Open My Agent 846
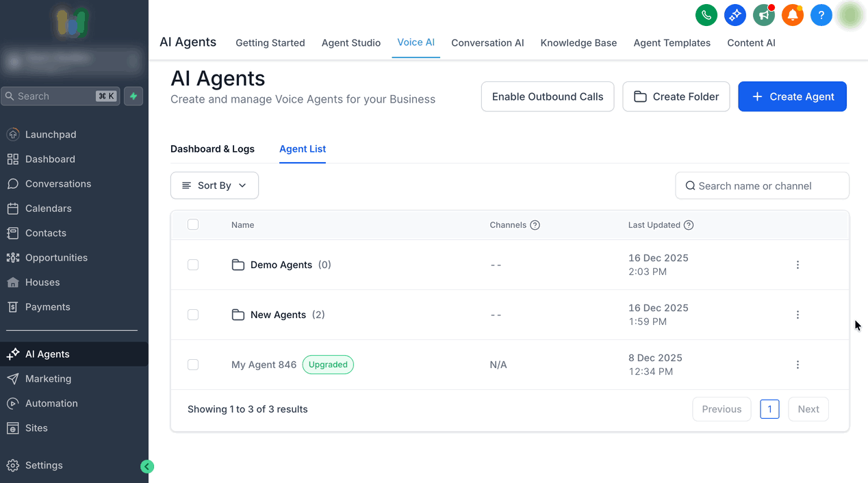 (264, 365)
